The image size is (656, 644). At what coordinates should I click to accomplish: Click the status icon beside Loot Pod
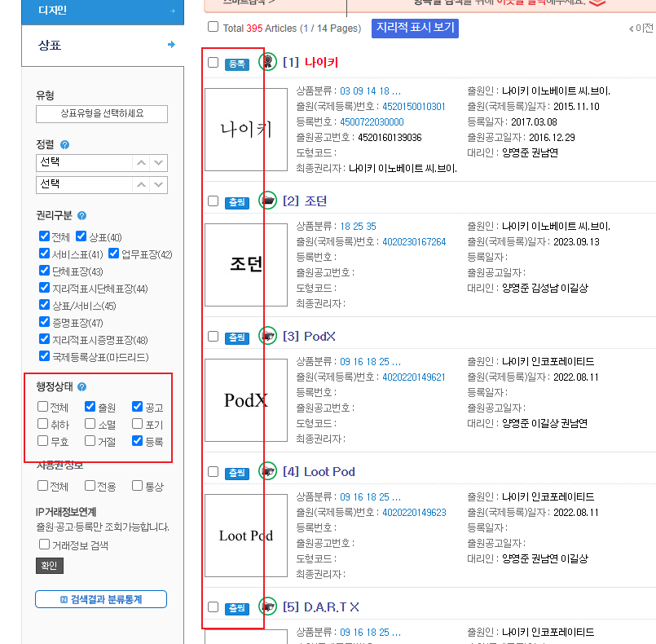(268, 471)
